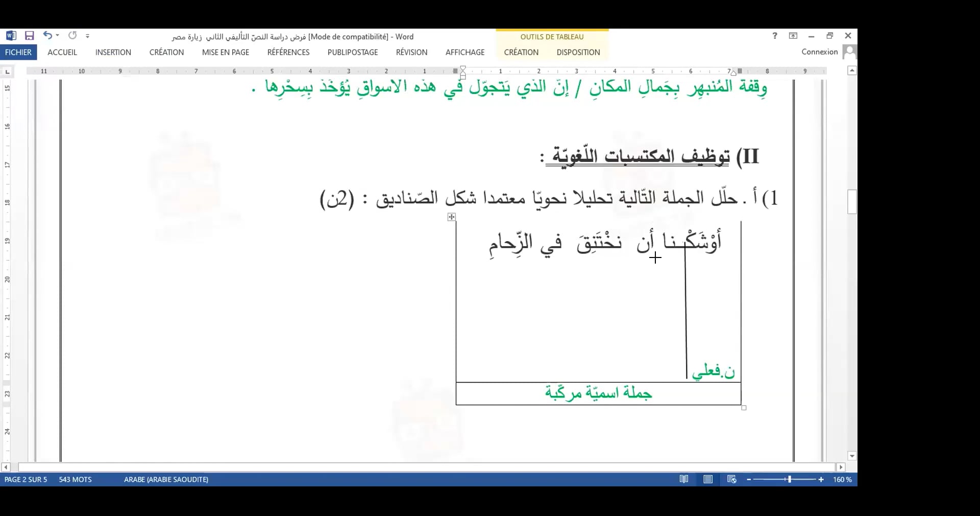Go to the PUBLIPOSTAGE tab
This screenshot has height=516, width=980.
point(353,52)
